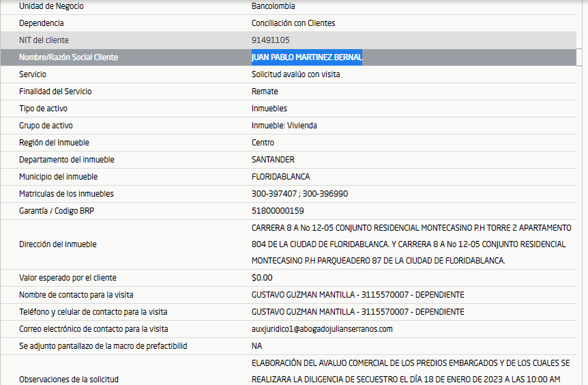Click the 'Observaciones de la solicitud' label

pyautogui.click(x=70, y=379)
